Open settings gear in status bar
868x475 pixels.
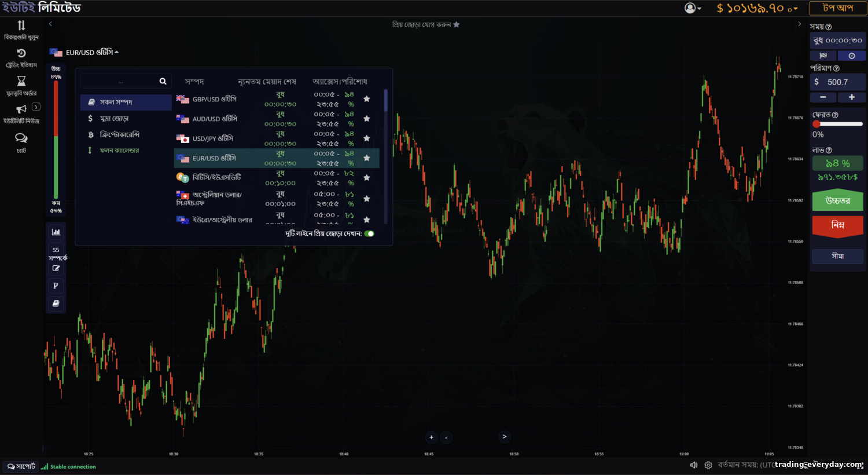(708, 465)
